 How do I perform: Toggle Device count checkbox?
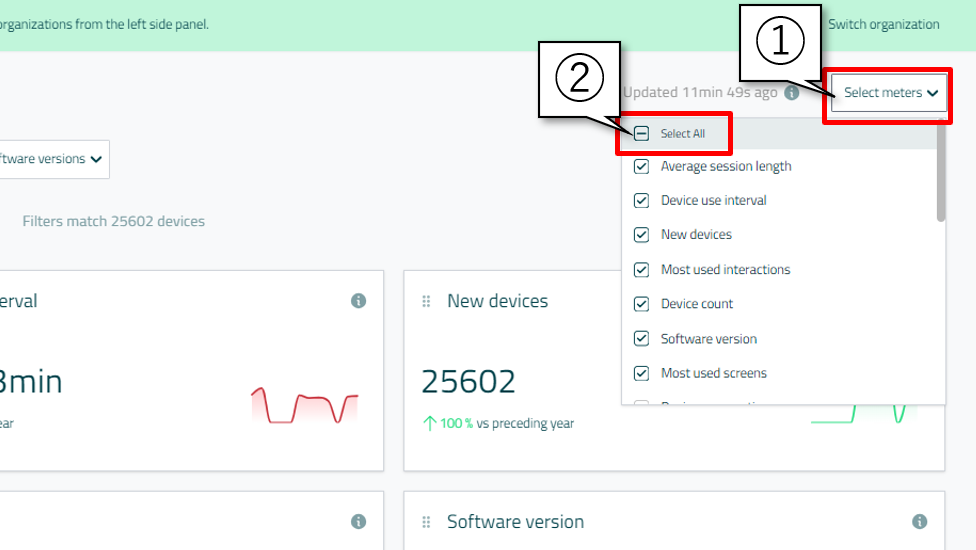[x=642, y=304]
